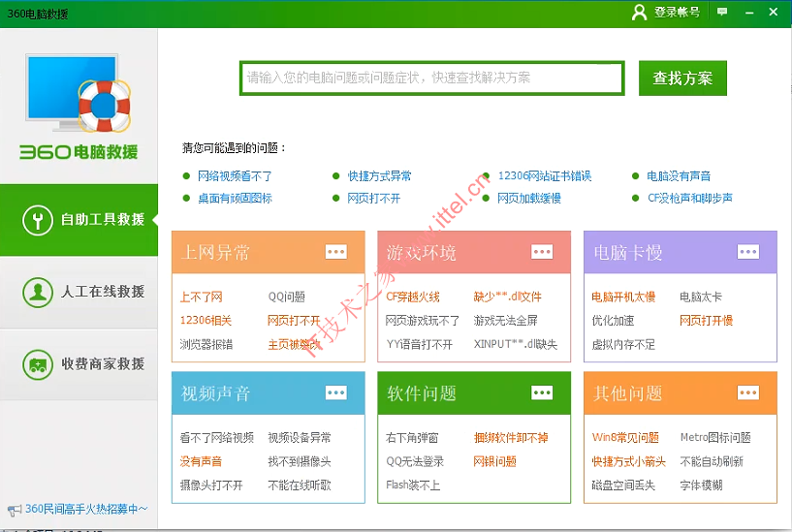Click the 软件问题 card header
Viewport: 792px width, 532px height.
pos(474,393)
